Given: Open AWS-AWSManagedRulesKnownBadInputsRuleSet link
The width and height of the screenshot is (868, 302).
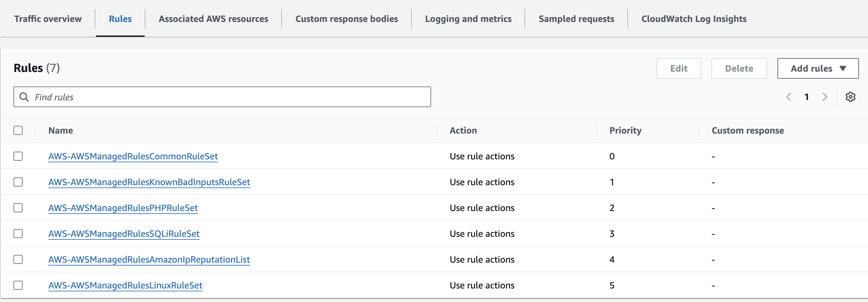Looking at the screenshot, I should 149,182.
